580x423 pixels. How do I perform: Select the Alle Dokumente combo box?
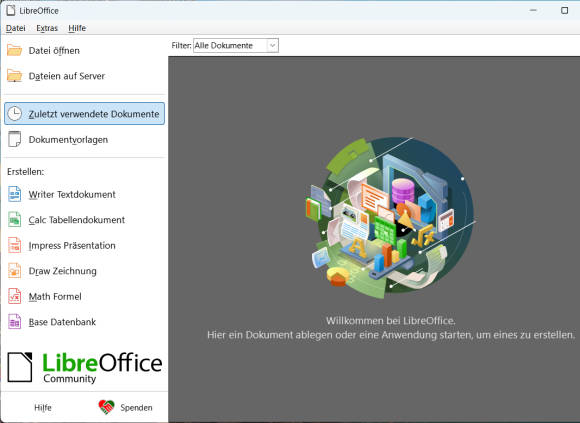[x=236, y=45]
